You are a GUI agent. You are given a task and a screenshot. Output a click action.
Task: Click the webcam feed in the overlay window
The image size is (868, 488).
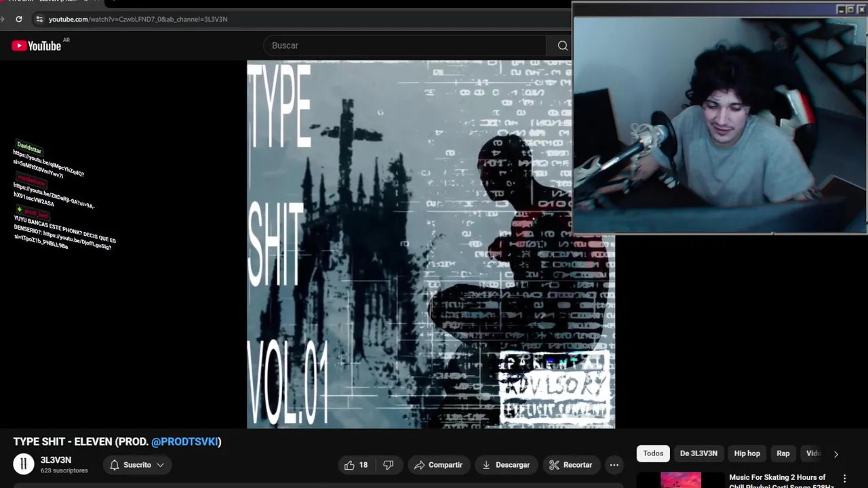click(x=719, y=125)
